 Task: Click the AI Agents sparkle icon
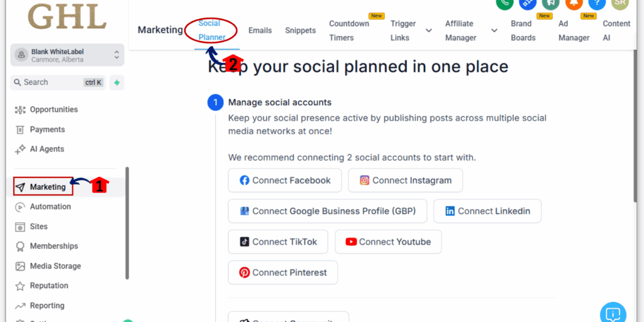(x=20, y=150)
